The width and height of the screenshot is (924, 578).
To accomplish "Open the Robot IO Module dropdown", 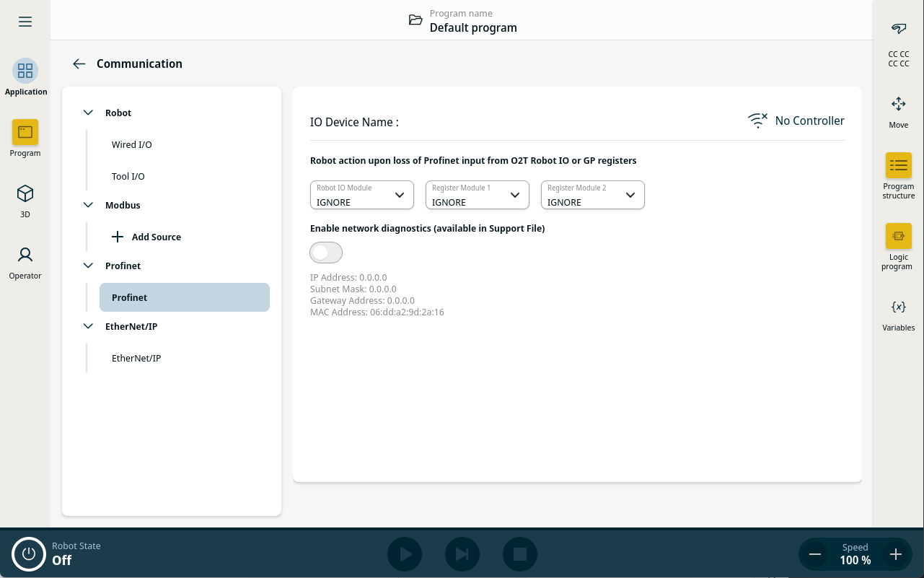I will [361, 195].
